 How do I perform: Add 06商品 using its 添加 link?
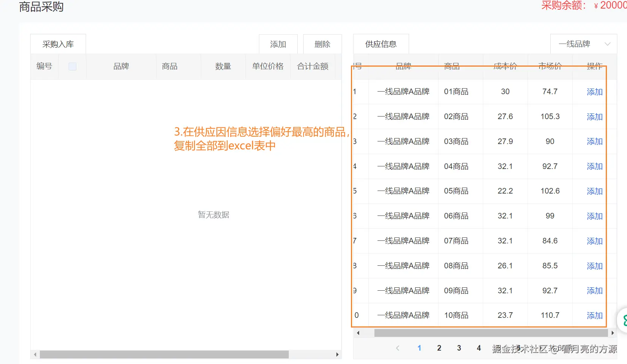(x=595, y=216)
